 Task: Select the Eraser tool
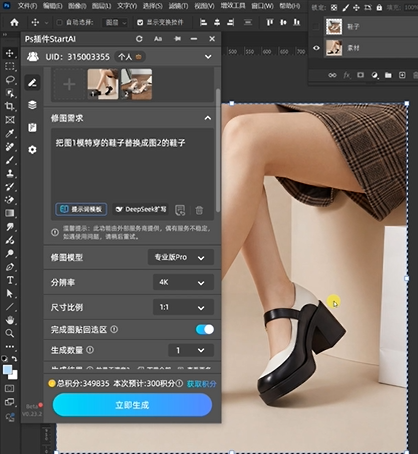(10, 200)
